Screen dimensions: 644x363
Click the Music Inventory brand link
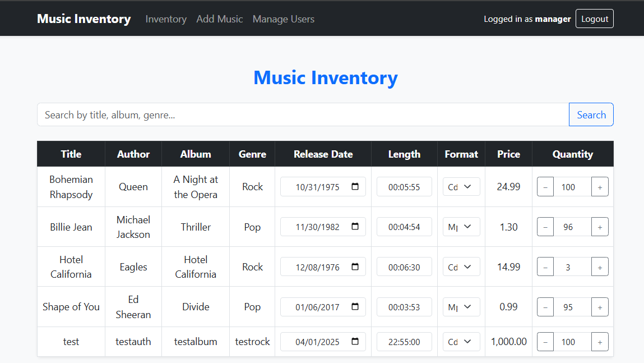84,19
